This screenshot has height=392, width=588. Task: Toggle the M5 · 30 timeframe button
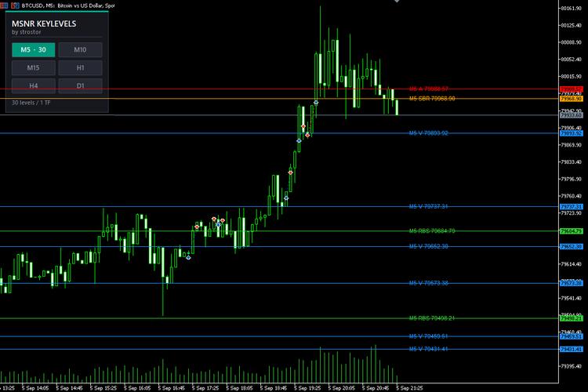coord(34,49)
